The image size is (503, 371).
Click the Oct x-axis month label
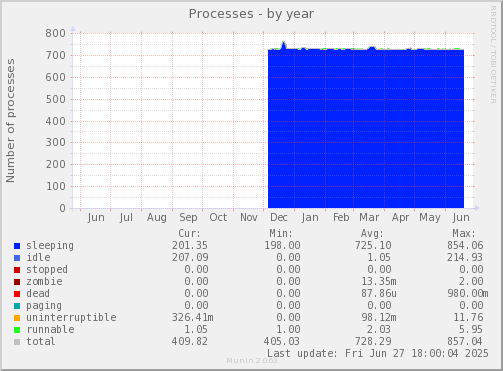click(218, 217)
